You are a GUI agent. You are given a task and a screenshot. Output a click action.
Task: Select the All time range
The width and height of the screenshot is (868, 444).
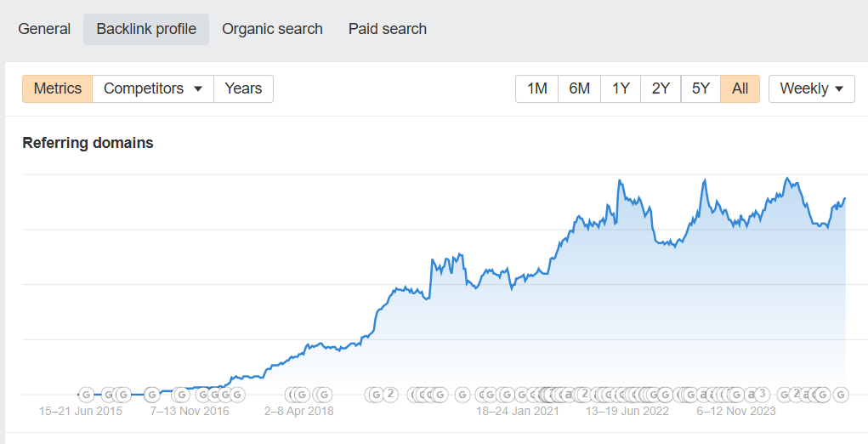tap(740, 88)
